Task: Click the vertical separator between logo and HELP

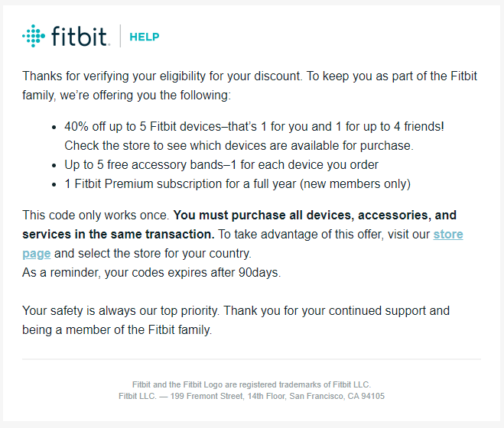Action: click(120, 36)
